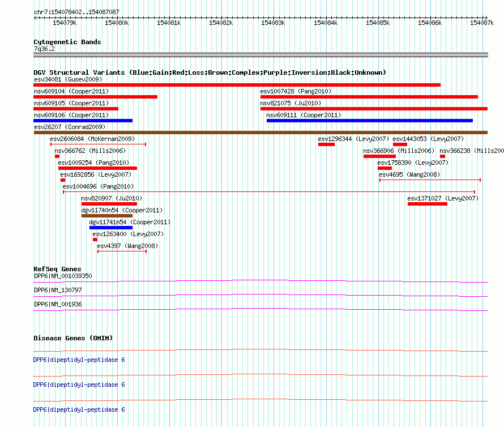
Task: Click the red esv1296344 loss bar
Action: (x=327, y=144)
